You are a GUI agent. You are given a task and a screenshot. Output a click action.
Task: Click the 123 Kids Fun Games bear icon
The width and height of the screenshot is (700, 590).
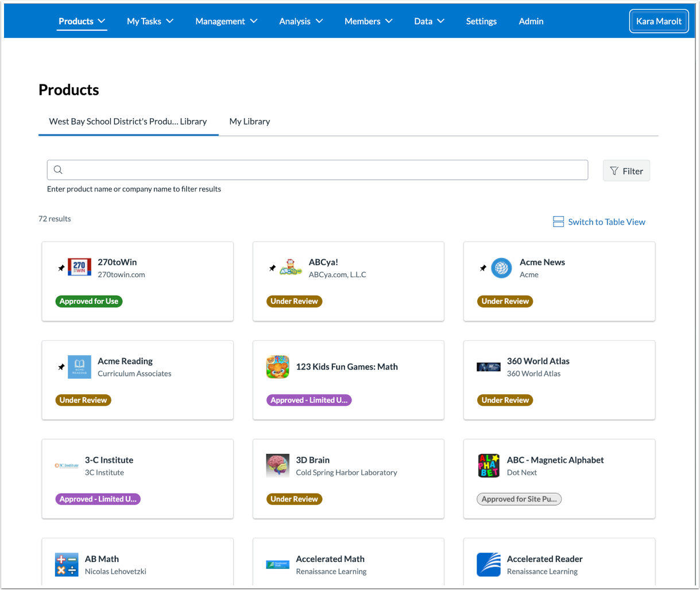click(277, 367)
